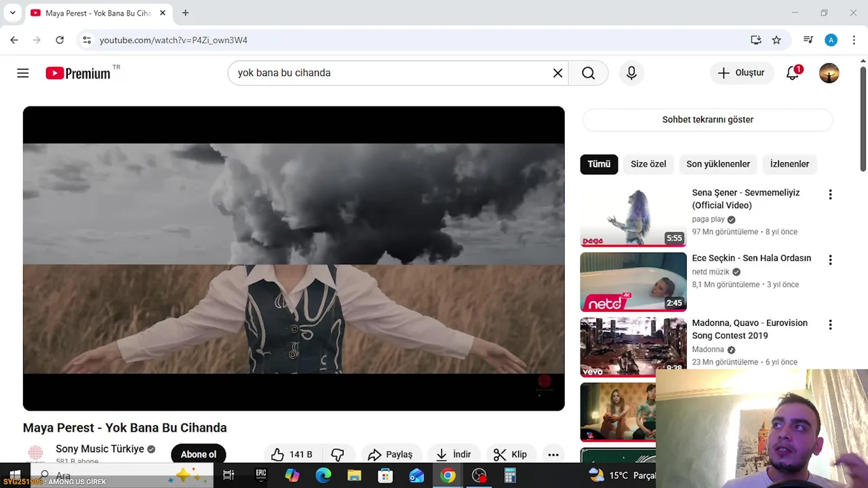The height and width of the screenshot is (488, 868).
Task: Open the Copilot icon on taskbar
Action: (x=292, y=475)
